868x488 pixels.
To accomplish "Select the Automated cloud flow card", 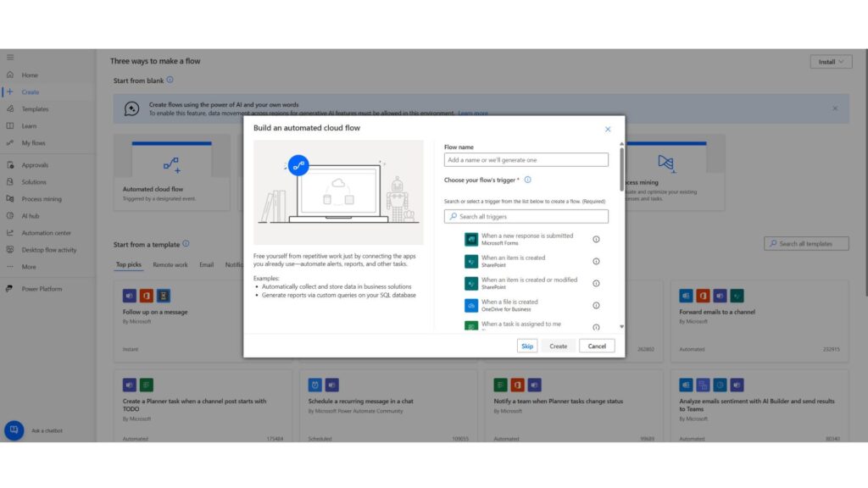I will click(171, 172).
